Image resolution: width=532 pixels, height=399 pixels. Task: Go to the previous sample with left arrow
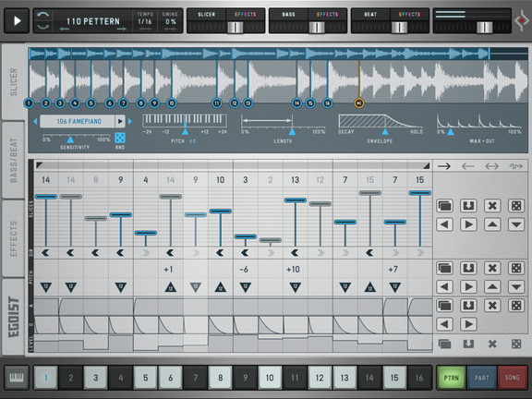click(35, 121)
